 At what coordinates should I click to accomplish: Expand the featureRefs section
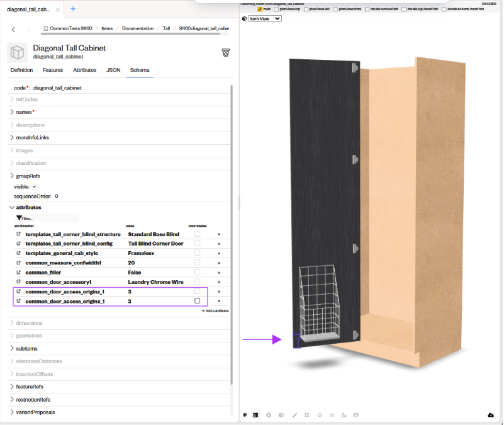click(12, 387)
